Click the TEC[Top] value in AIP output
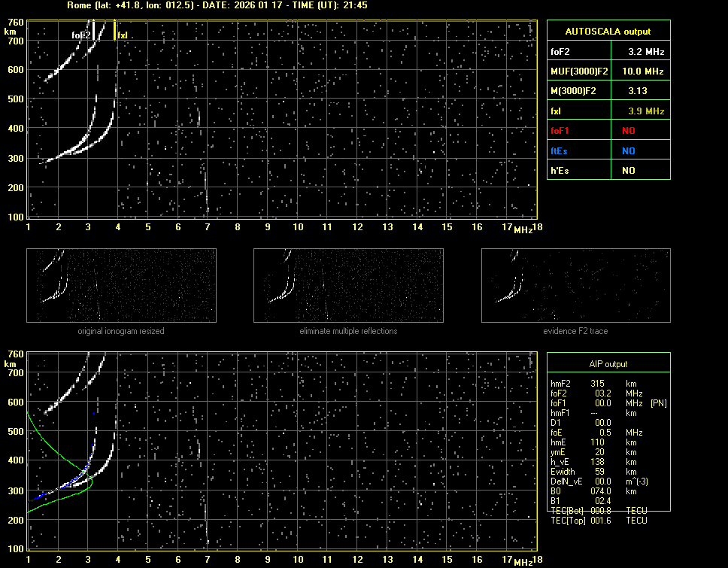 click(x=601, y=521)
